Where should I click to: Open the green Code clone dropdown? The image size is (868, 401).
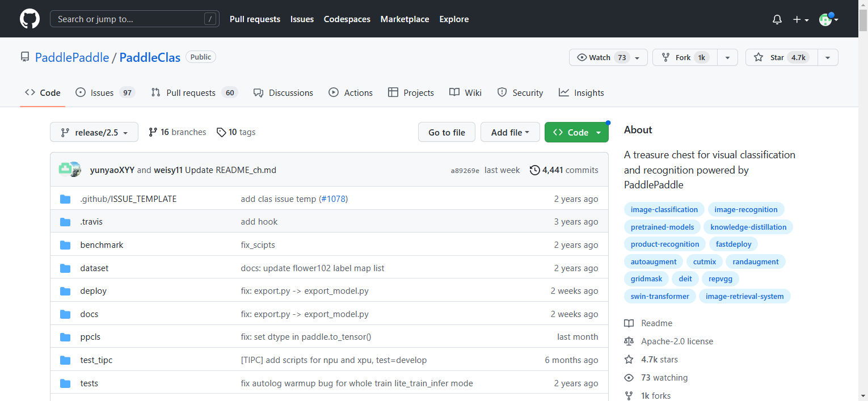tap(576, 132)
